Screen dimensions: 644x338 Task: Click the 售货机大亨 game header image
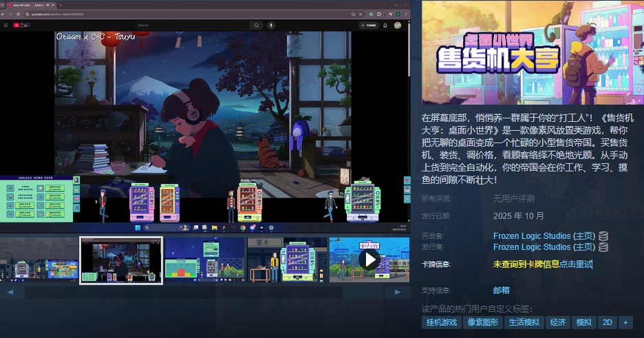click(533, 52)
